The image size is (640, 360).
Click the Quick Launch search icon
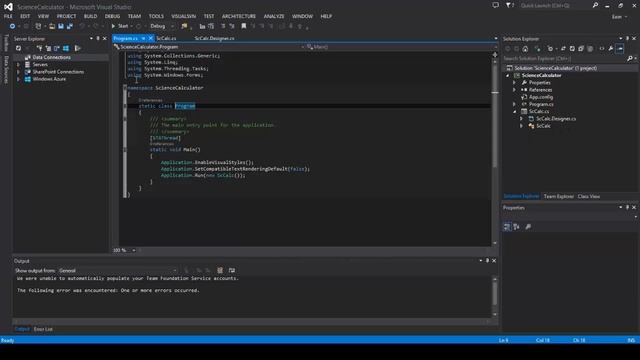pyautogui.click(x=595, y=5)
